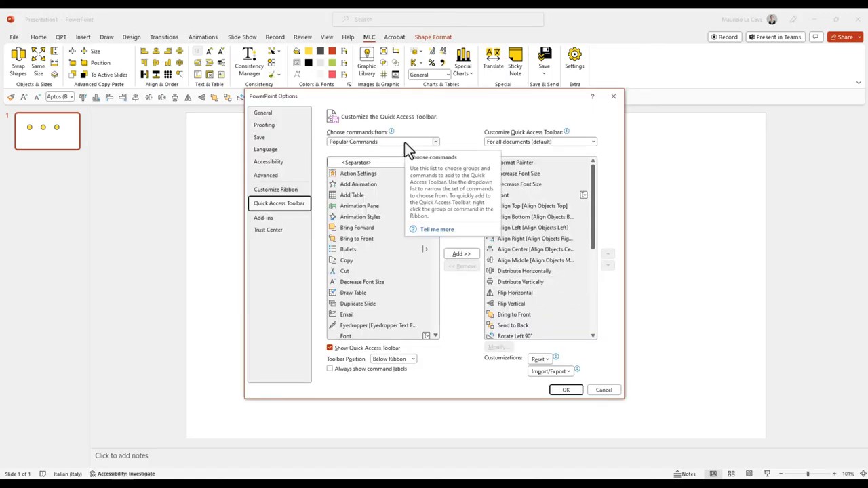Viewport: 868px width, 488px height.
Task: Click Cancel in PowerPoint Options
Action: tap(604, 390)
